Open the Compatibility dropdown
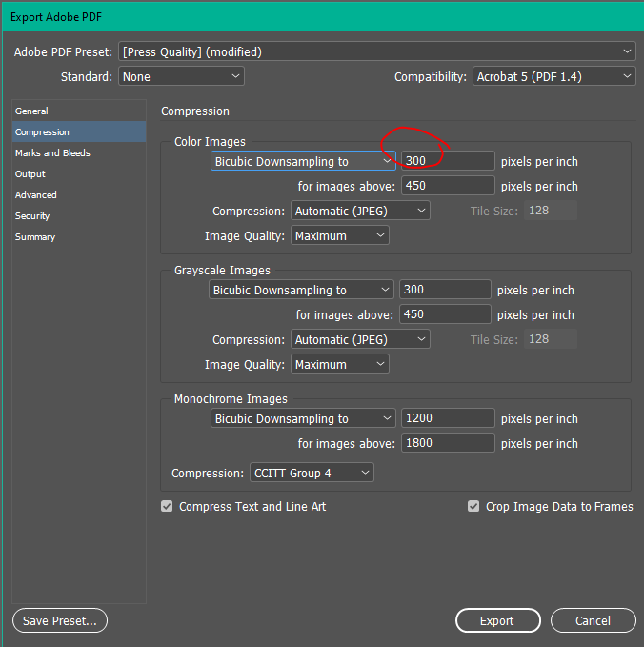The image size is (644, 647). pyautogui.click(x=554, y=76)
